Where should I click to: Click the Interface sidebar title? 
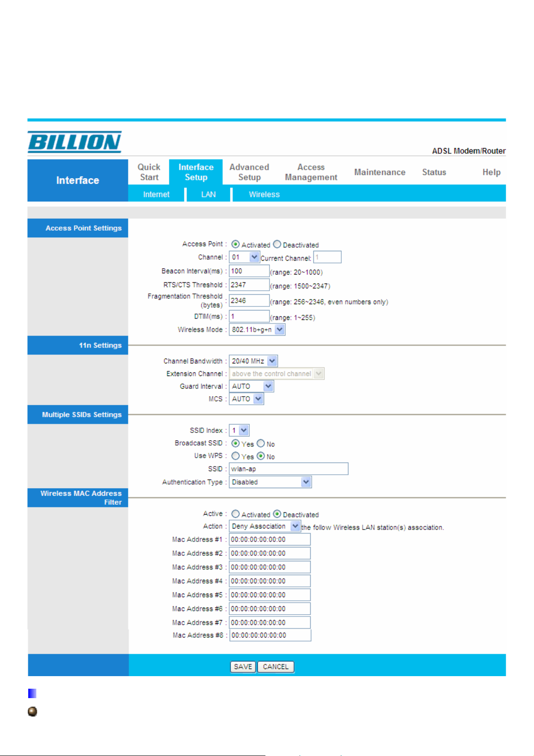(78, 180)
